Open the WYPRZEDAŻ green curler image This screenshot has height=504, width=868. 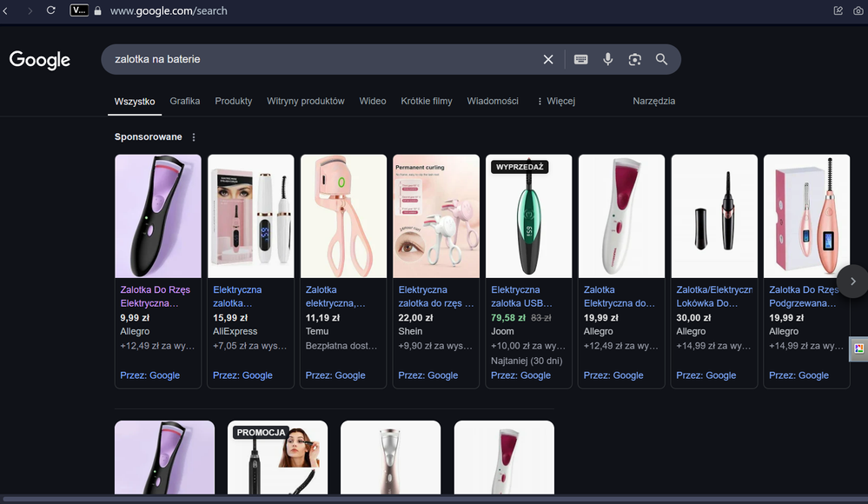click(528, 216)
